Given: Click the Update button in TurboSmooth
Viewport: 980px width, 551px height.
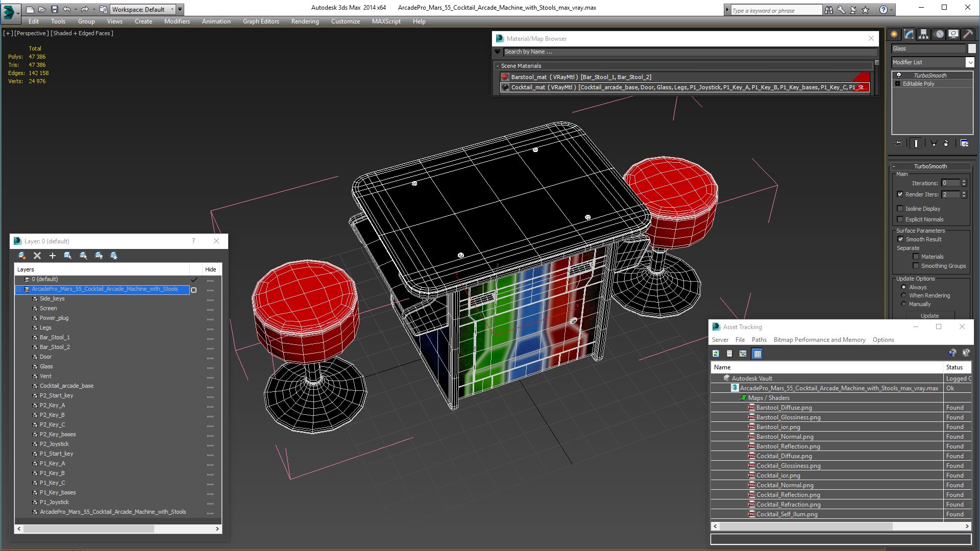Looking at the screenshot, I should [929, 316].
